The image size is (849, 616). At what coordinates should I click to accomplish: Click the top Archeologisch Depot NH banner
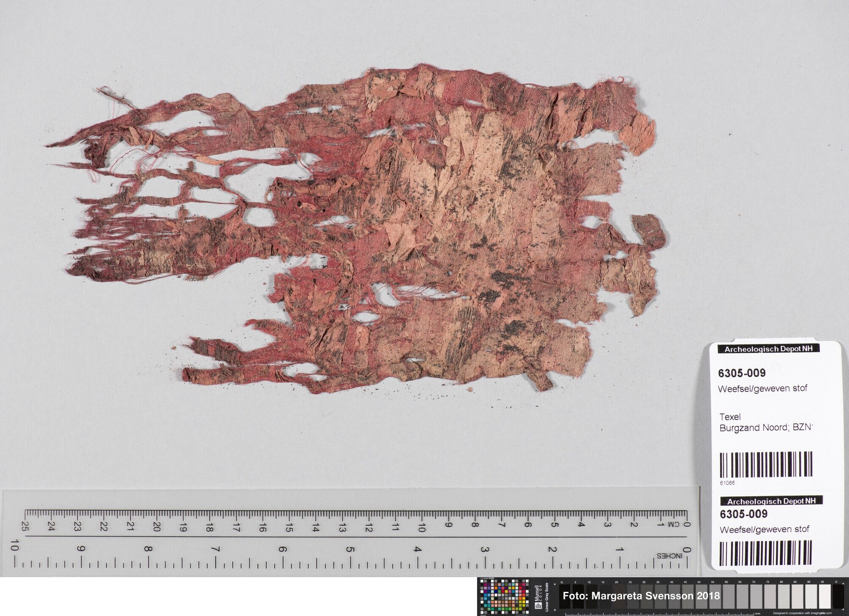coord(768,349)
